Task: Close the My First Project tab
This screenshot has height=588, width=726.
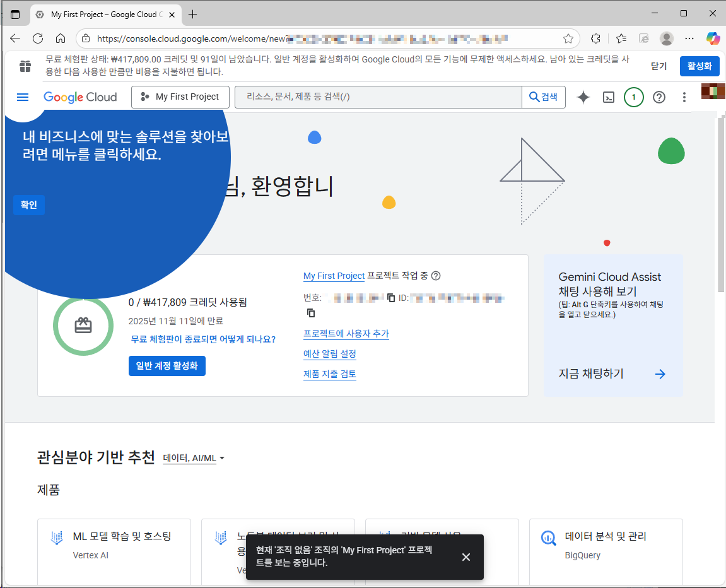Action: click(x=172, y=15)
